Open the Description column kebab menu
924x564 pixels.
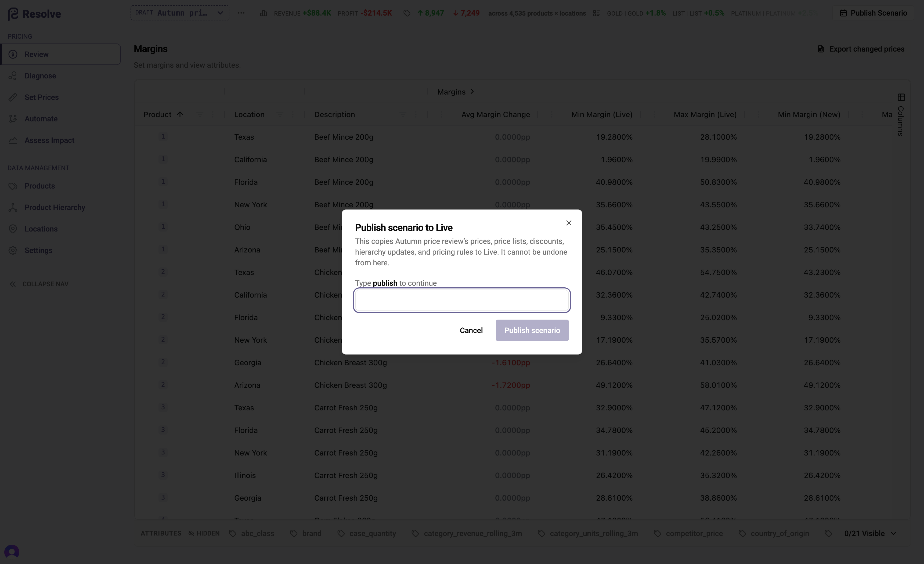[416, 114]
